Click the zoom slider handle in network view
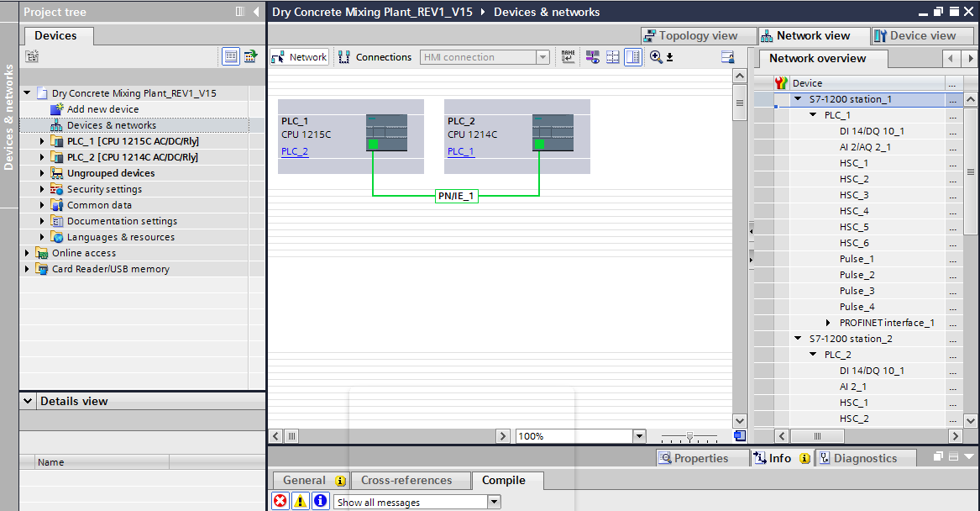980x511 pixels. coord(689,436)
